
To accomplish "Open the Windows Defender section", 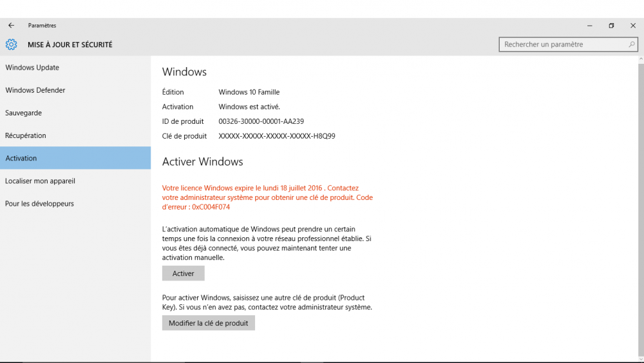I will (x=75, y=90).
